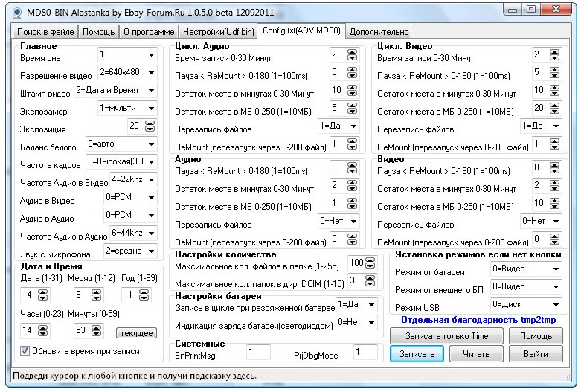Open the Дополнительно tab
The height and width of the screenshot is (392, 581).
pyautogui.click(x=379, y=32)
